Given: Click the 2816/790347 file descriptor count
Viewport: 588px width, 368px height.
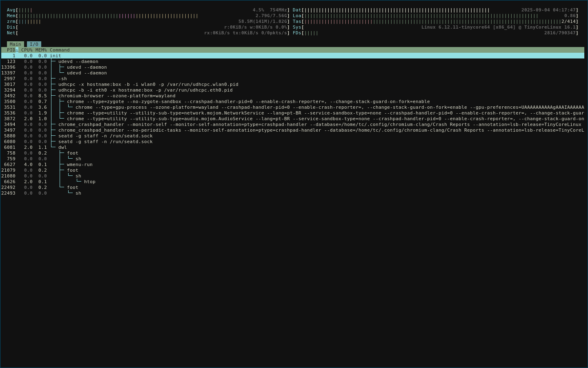Looking at the screenshot, I should point(560,33).
